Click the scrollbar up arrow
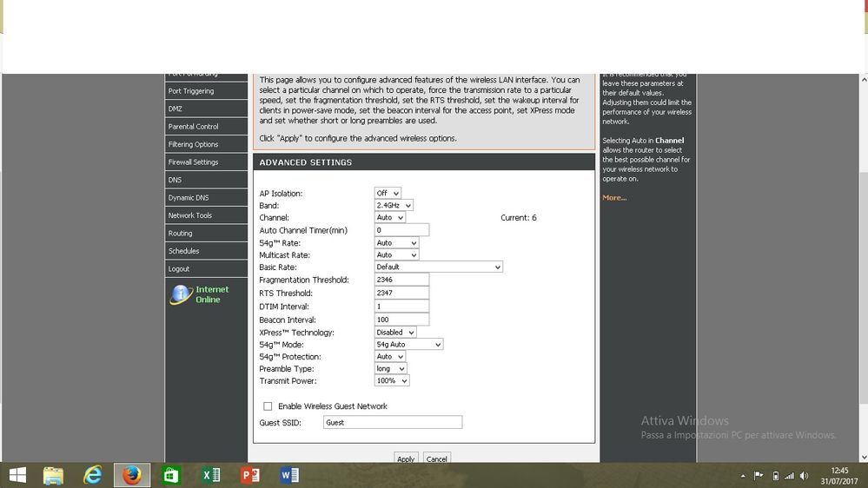This screenshot has width=868, height=488. coord(864,79)
